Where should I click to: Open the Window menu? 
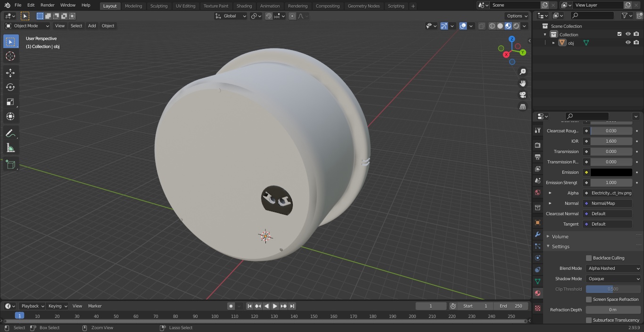pos(68,5)
